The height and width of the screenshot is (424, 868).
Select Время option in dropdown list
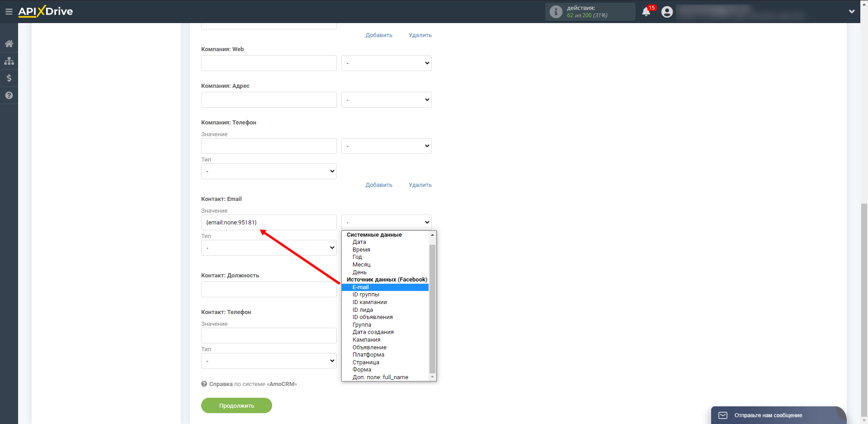[x=385, y=250]
